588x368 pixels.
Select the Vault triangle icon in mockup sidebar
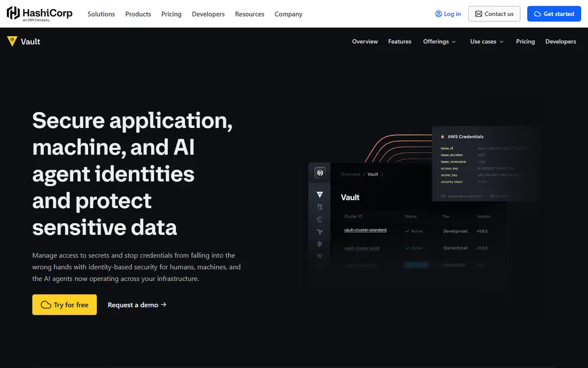coord(320,194)
